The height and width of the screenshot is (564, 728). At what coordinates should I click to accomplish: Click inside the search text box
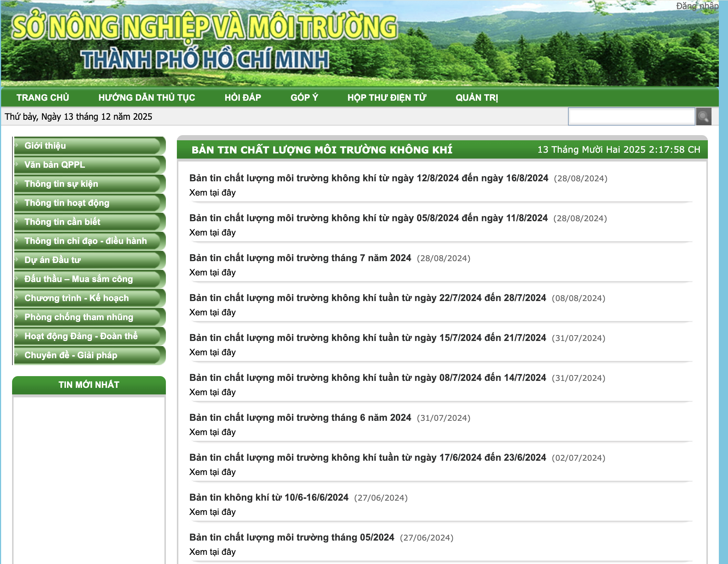coord(631,116)
